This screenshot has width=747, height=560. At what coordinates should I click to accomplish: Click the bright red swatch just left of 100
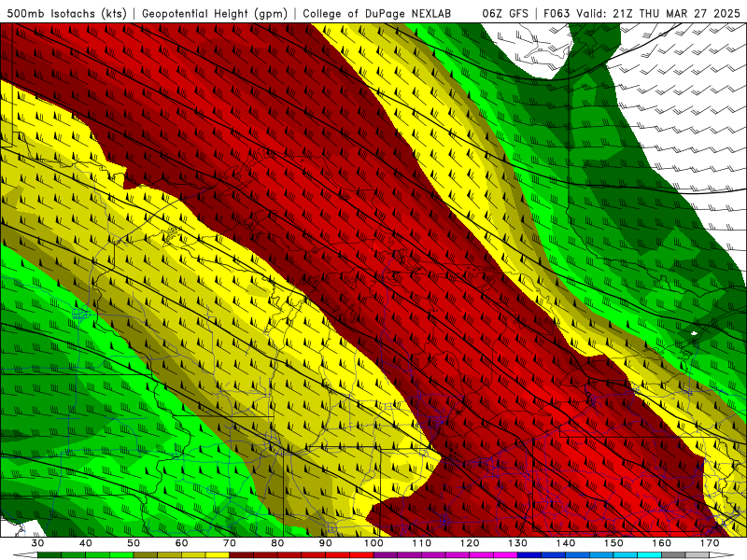(361, 555)
